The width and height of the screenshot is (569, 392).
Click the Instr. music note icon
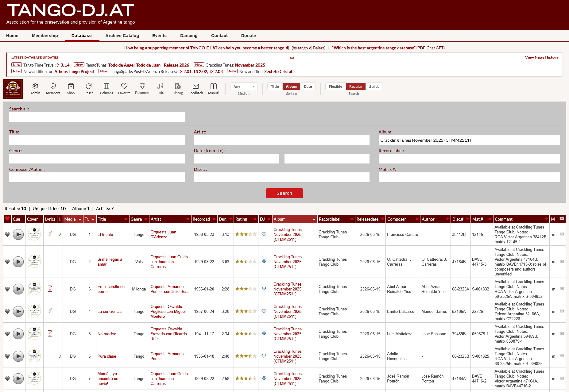160,86
